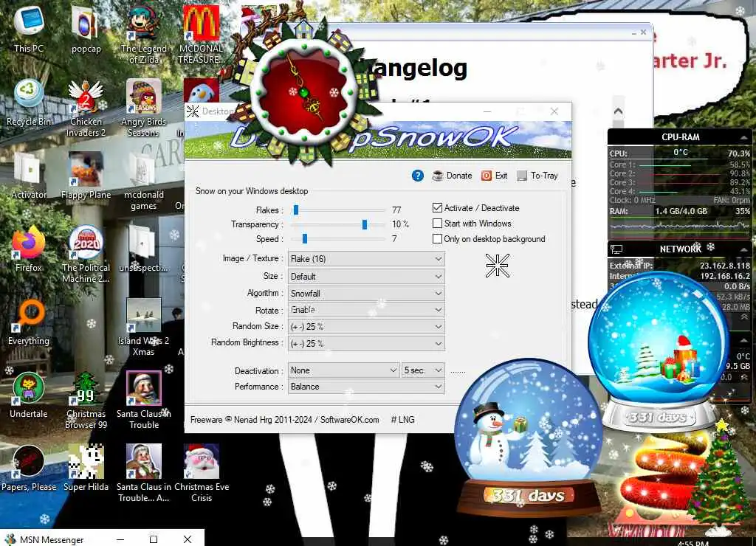756x546 pixels.
Task: Open Everything search desktop icon
Action: coord(29,322)
